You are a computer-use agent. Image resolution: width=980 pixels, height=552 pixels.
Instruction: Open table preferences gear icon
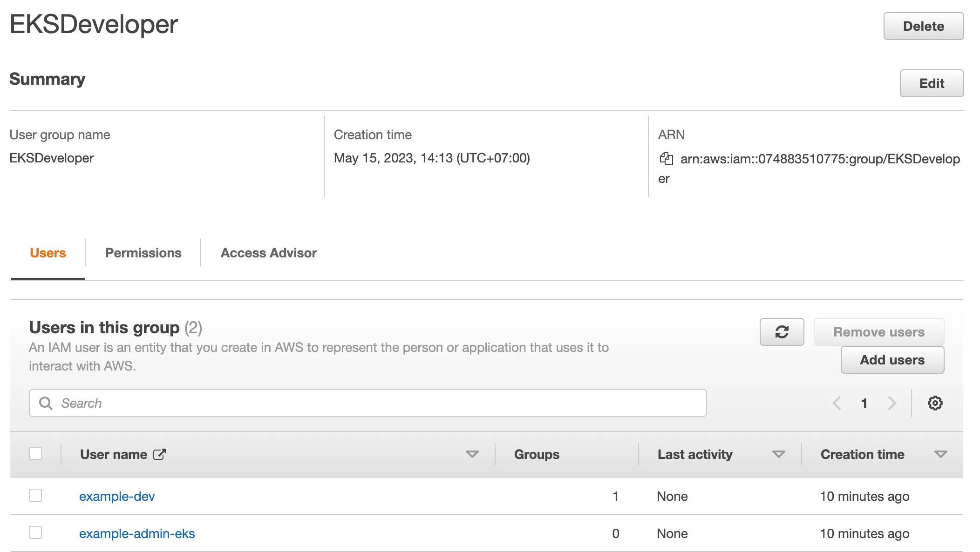[935, 403]
